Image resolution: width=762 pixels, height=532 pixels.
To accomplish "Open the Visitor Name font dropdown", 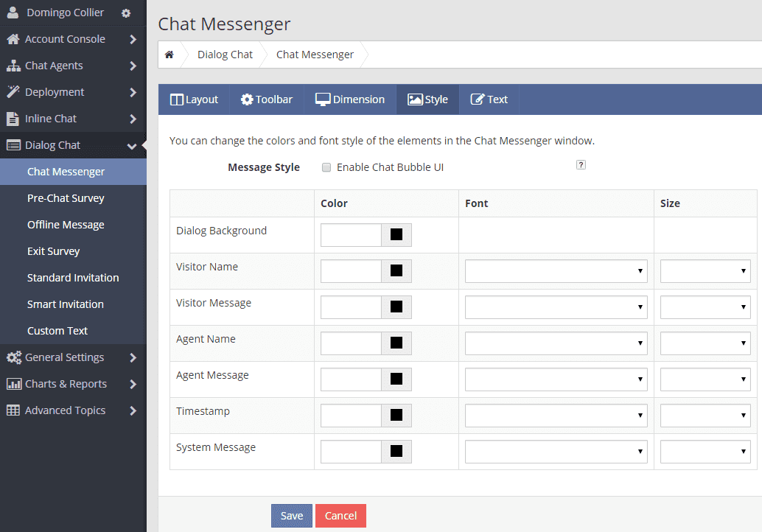I will tap(556, 270).
